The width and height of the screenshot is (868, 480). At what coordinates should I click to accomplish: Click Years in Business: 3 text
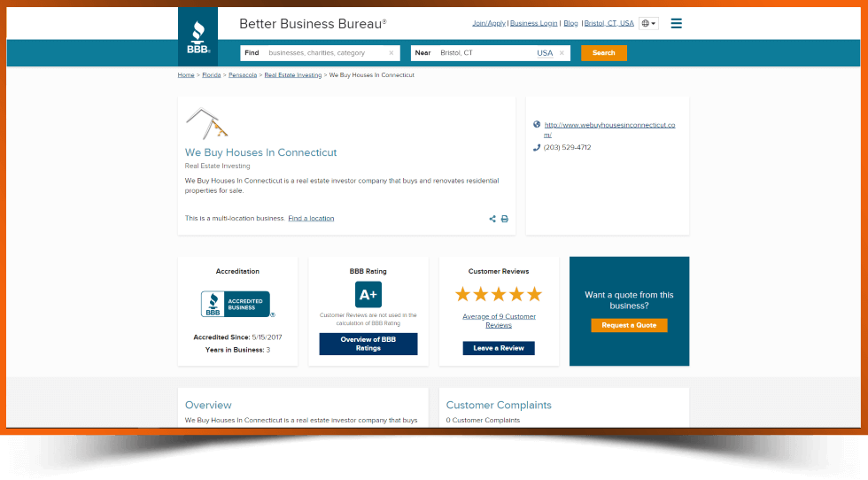pos(237,350)
